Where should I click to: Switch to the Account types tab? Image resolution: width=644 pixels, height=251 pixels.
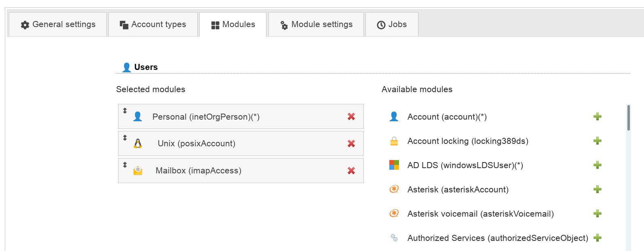[x=153, y=25]
